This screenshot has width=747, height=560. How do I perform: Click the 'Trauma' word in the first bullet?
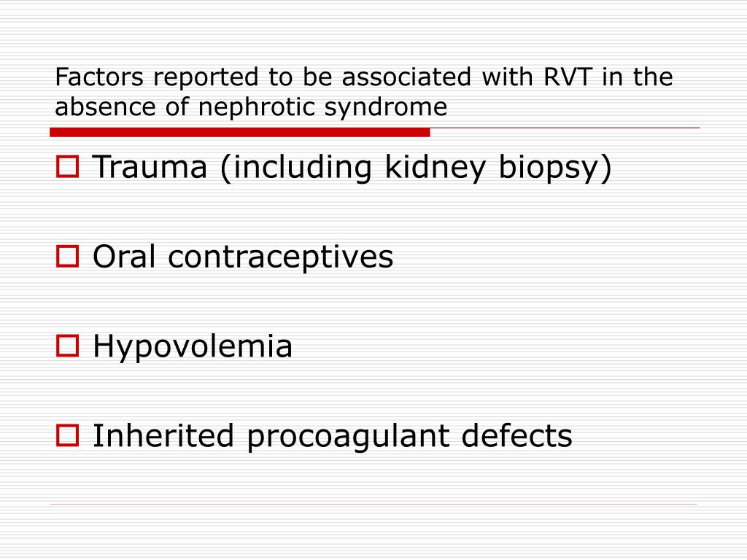coord(150,167)
